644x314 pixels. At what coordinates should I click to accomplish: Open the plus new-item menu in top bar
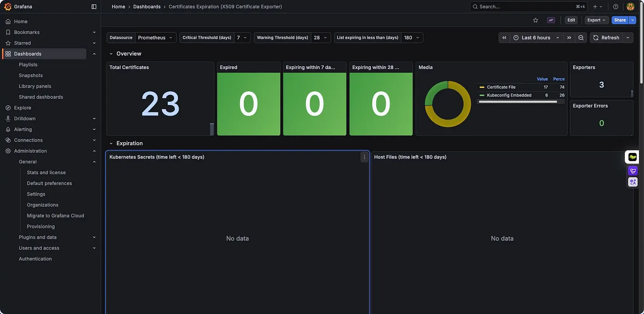[598, 6]
